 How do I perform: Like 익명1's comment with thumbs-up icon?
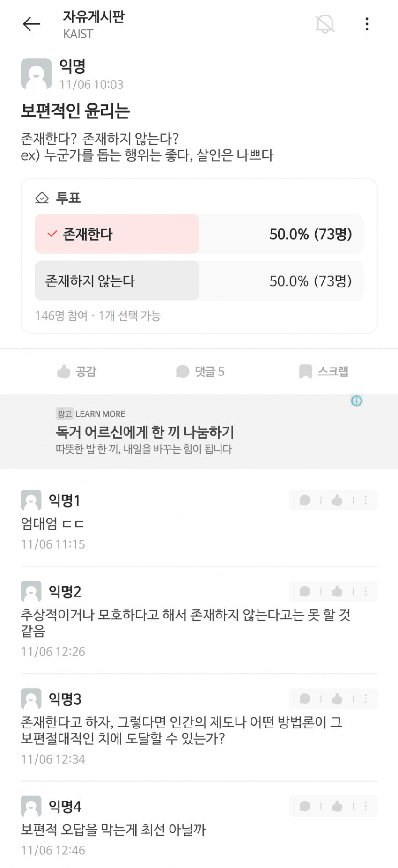click(x=337, y=500)
